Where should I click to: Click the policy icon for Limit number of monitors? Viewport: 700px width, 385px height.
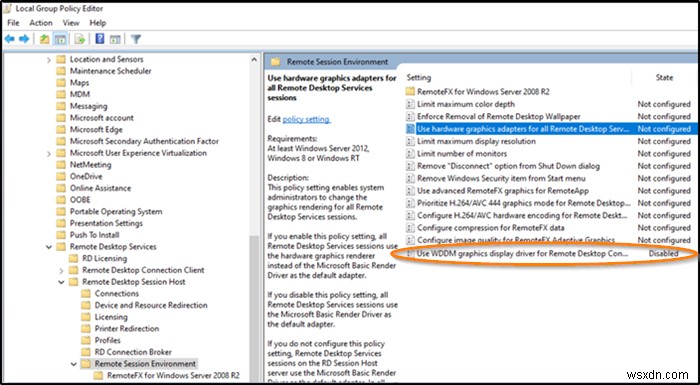pos(410,154)
